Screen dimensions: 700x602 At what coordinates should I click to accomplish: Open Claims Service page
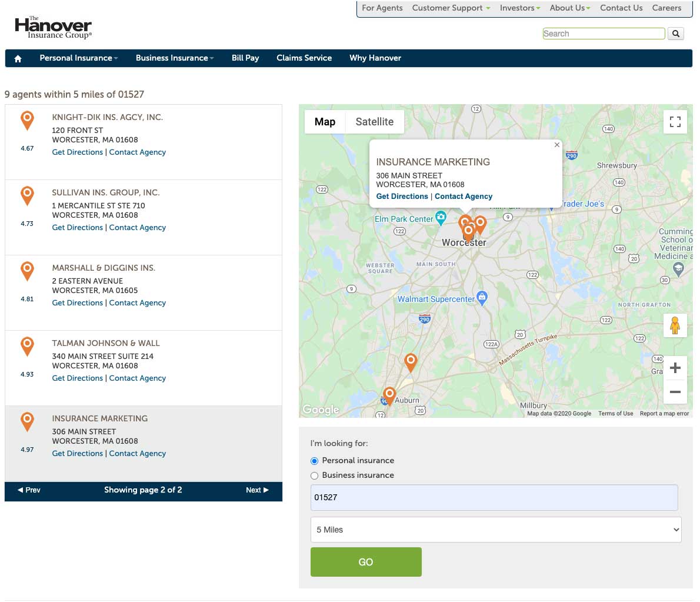coord(304,58)
